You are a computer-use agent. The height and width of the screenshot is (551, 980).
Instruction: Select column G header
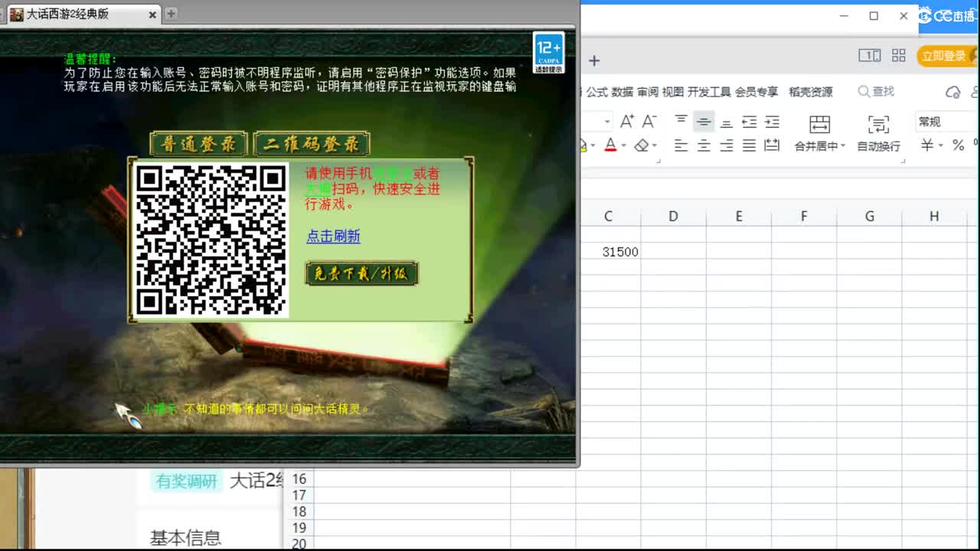pyautogui.click(x=870, y=217)
